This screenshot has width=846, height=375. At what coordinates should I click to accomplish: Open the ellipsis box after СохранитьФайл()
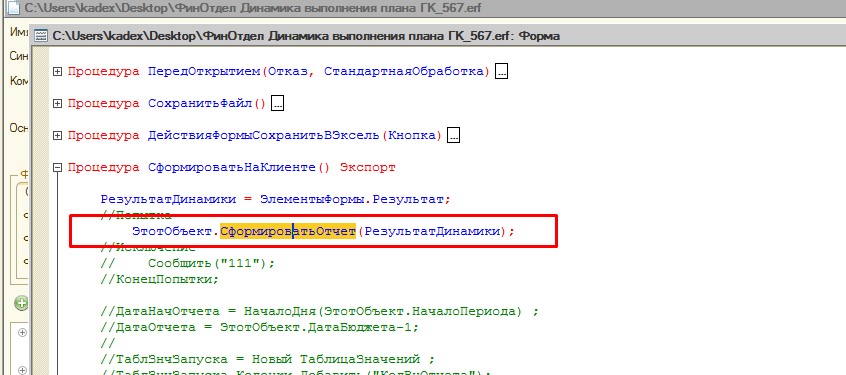point(277,104)
